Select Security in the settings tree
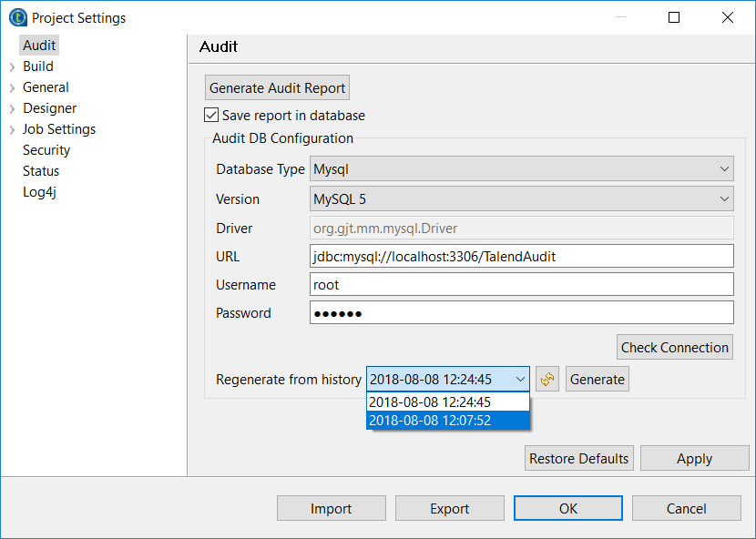This screenshot has height=539, width=756. [x=46, y=150]
